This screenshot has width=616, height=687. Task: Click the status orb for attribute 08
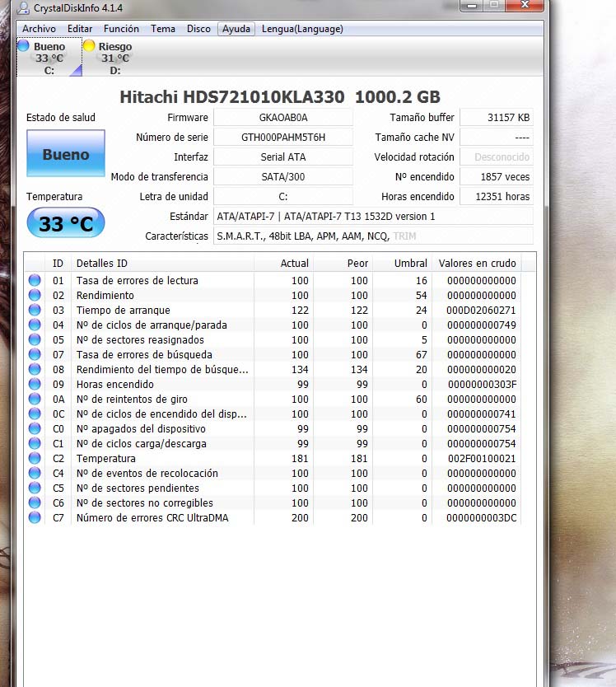35,369
